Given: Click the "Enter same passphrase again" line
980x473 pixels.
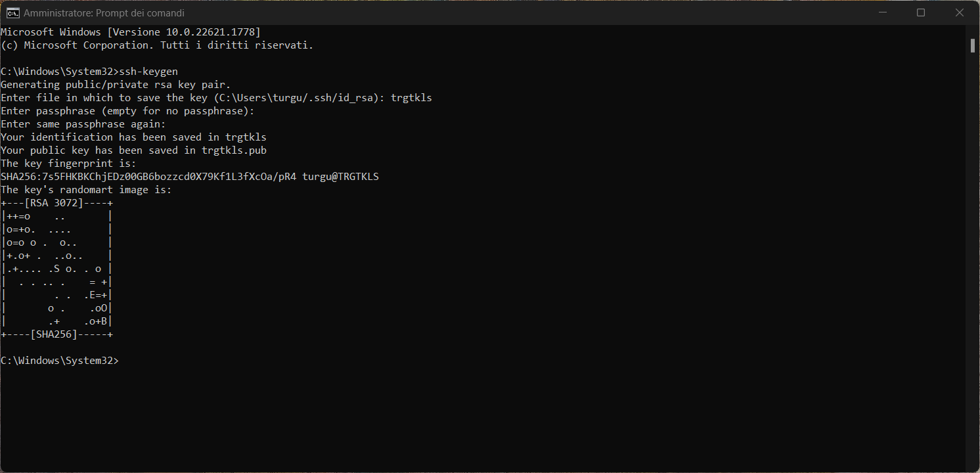Looking at the screenshot, I should pos(83,124).
